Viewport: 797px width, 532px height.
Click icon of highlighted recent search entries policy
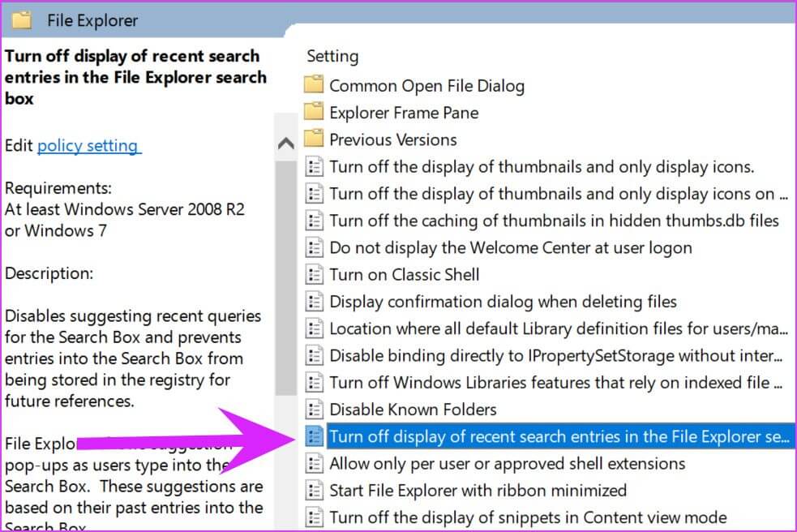click(x=314, y=435)
